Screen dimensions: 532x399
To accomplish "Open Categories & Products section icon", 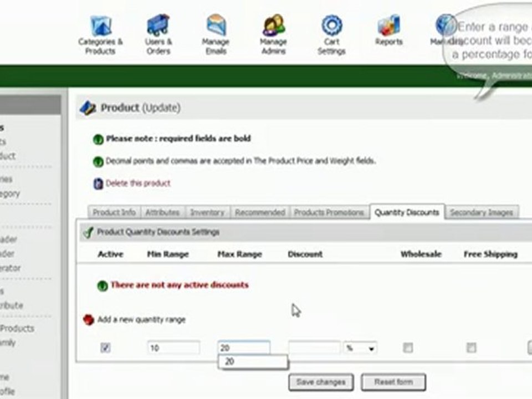I will coord(101,26).
